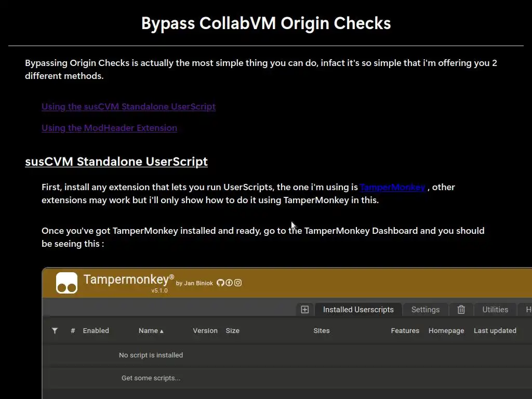Screen dimensions: 532x399
Task: Open the trash bin tab icon
Action: click(x=461, y=310)
